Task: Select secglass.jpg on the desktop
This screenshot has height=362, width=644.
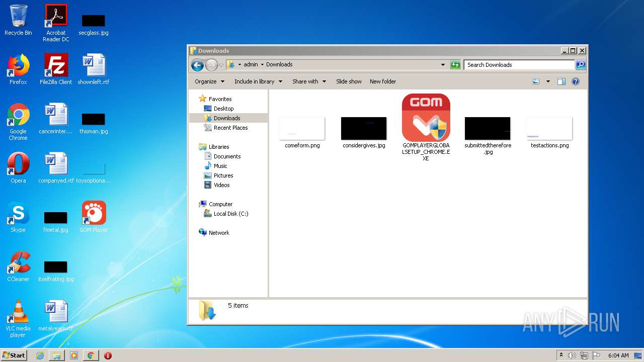Action: point(94,24)
